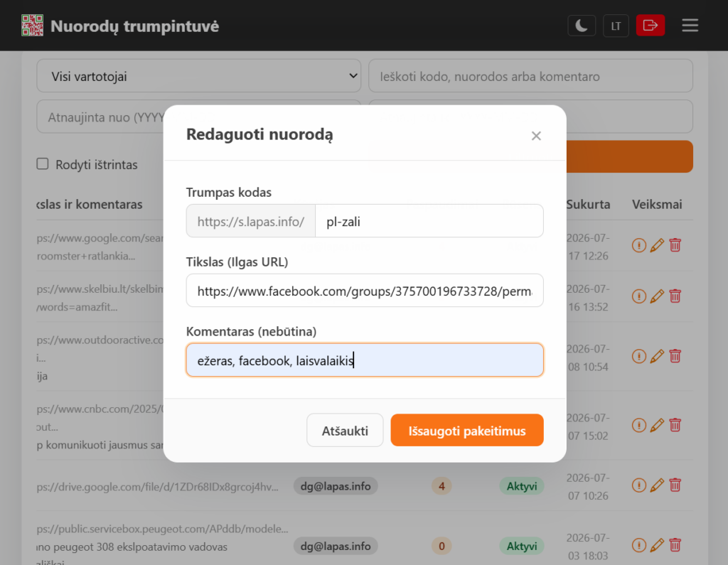
Task: Click Išsaugoti pakeitimus button
Action: click(x=467, y=431)
